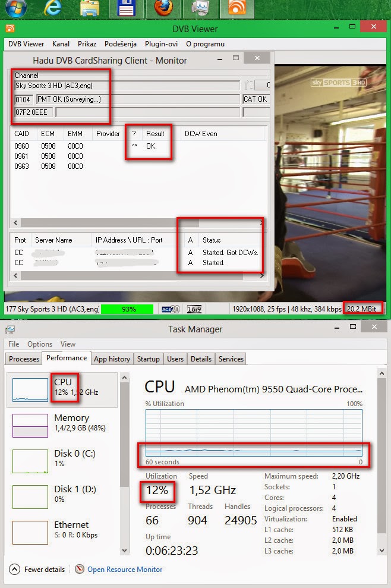Click Open Resource Monitor link
This screenshot has height=588, width=391.
[x=125, y=569]
